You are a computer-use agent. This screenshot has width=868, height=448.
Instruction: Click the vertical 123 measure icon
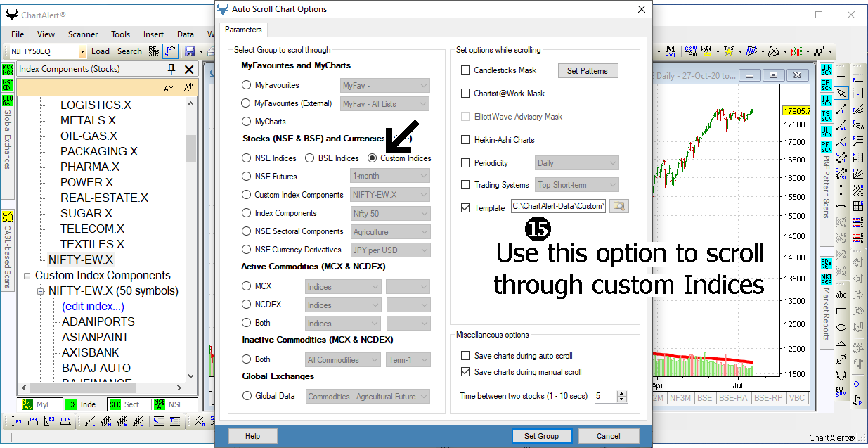[16, 421]
